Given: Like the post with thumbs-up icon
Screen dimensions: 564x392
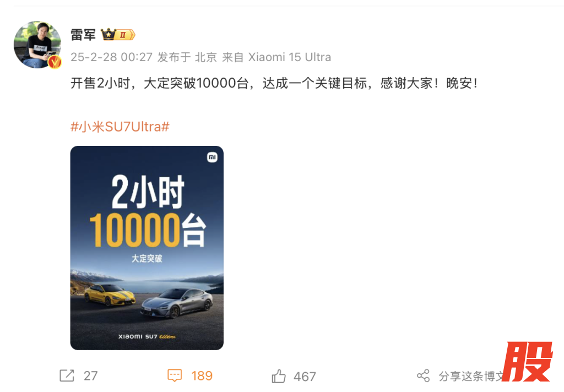Looking at the screenshot, I should 278,376.
